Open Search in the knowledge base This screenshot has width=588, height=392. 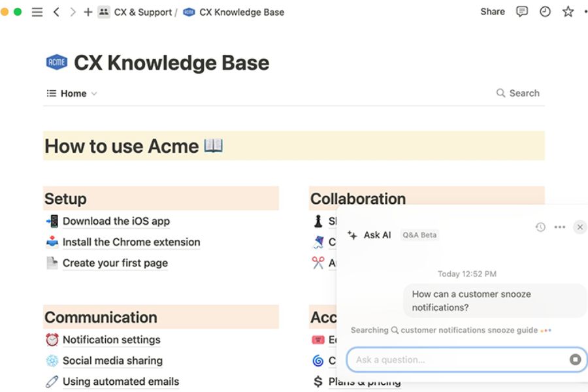coord(517,93)
